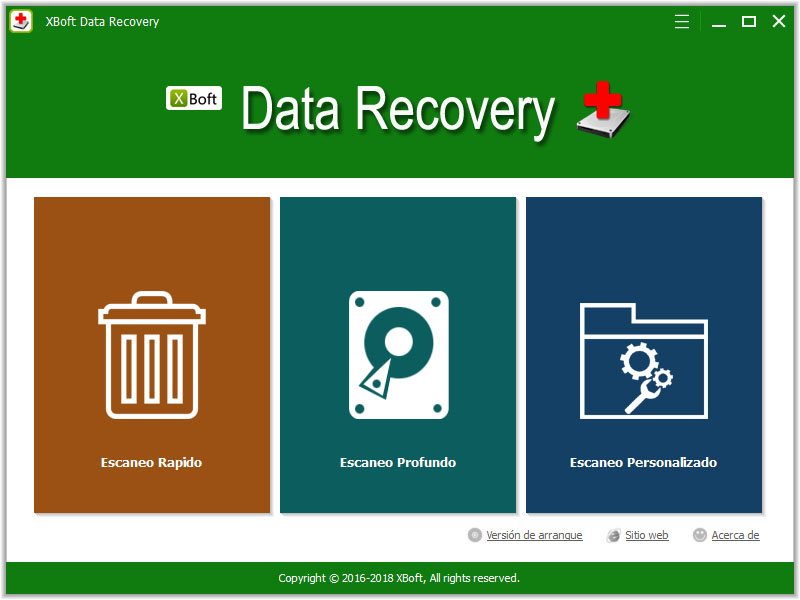Maximize the XBoft Data Recovery window
The height and width of the screenshot is (600, 800).
coord(748,21)
